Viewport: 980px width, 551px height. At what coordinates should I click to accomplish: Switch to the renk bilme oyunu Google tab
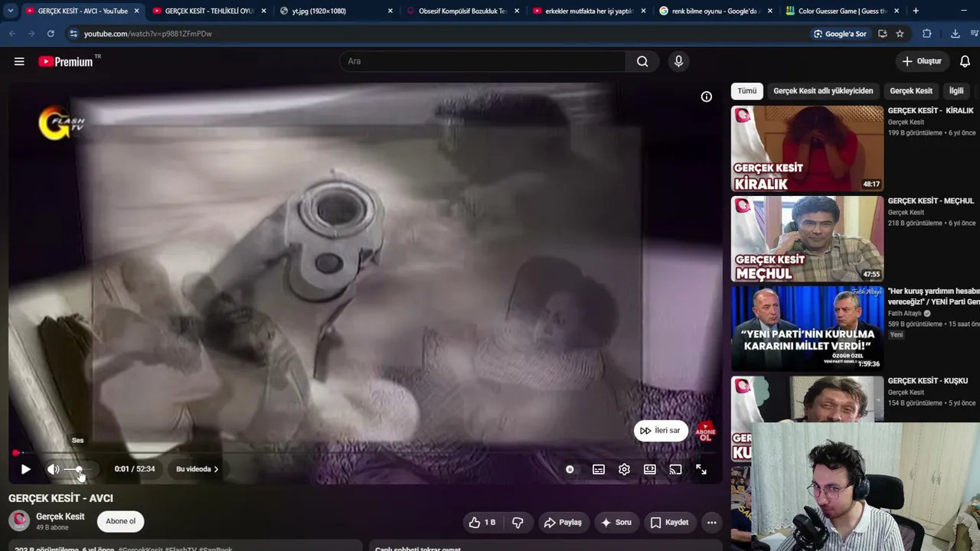point(714,11)
